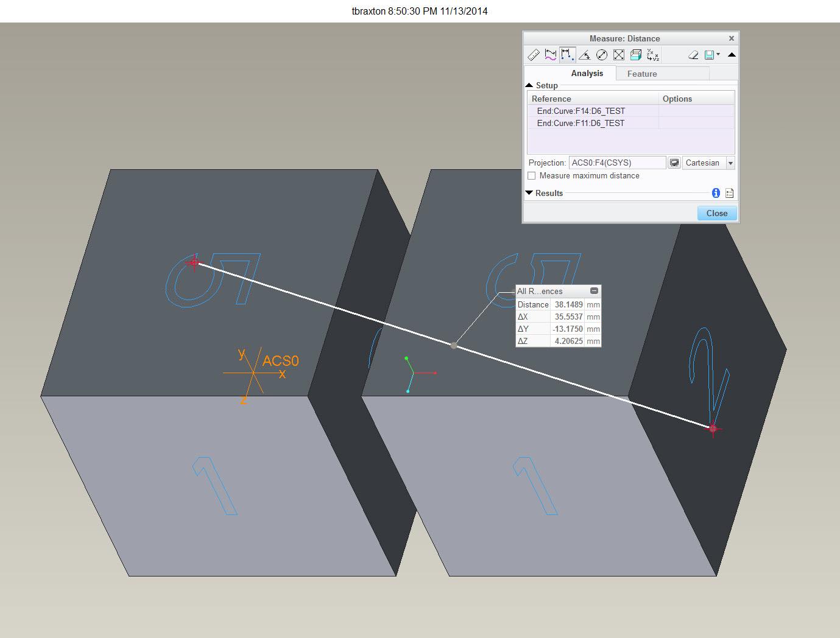Click the Options column header
This screenshot has width=840, height=638.
(697, 99)
